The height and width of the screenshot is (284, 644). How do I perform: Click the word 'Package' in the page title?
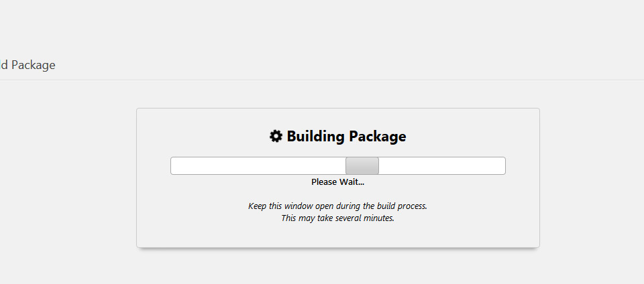coord(34,65)
